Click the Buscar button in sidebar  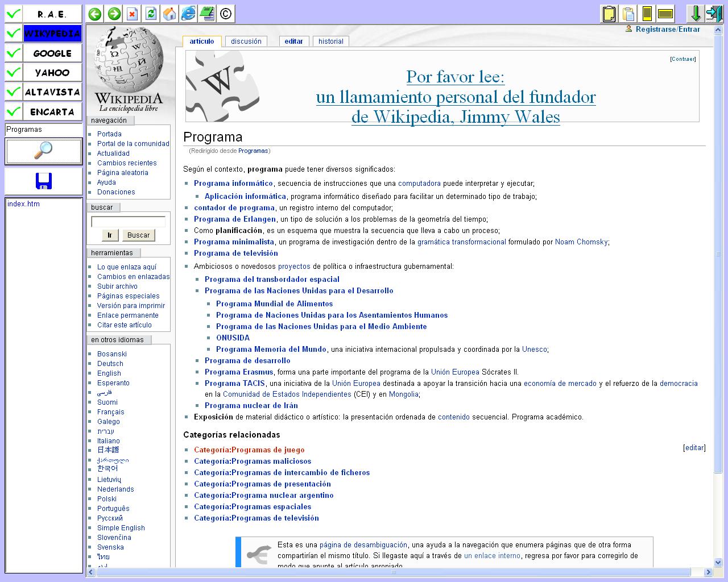[138, 235]
